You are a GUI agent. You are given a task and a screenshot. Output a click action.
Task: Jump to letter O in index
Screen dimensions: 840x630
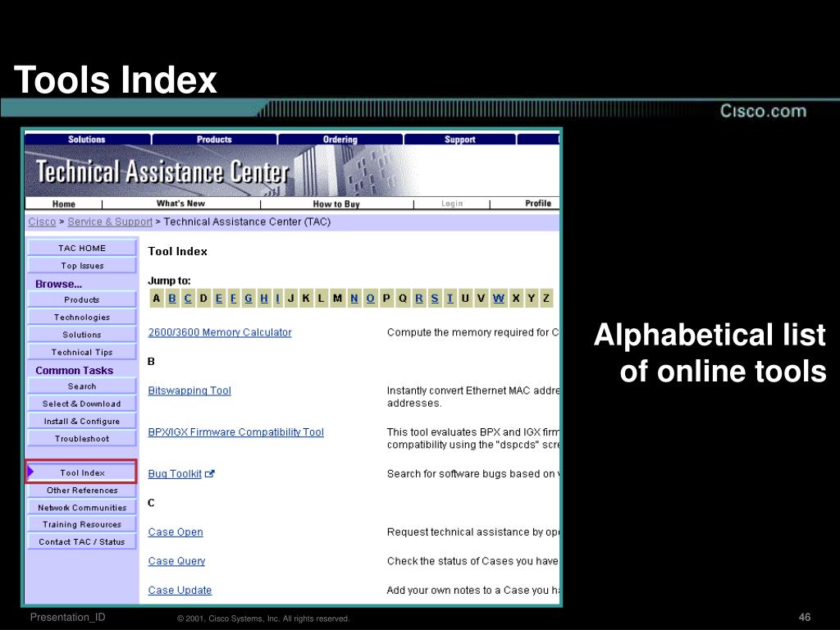tap(370, 299)
